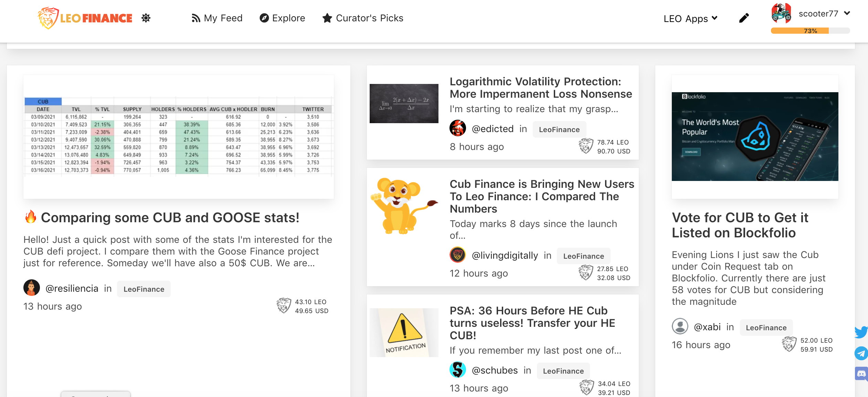Click the pencil/compose post icon

(744, 18)
